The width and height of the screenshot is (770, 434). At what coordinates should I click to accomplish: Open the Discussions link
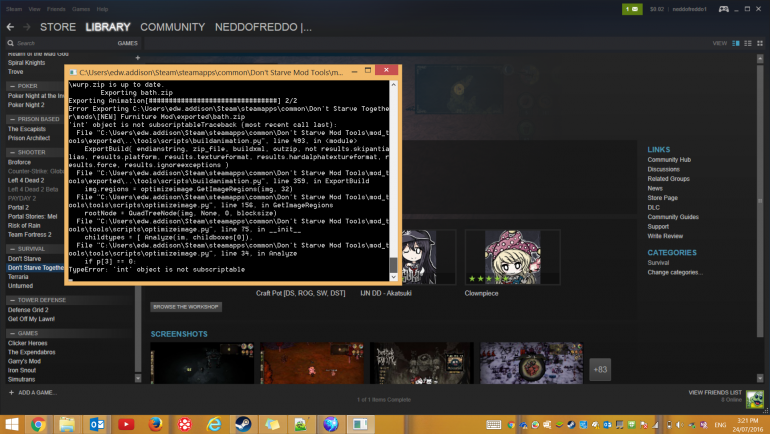click(663, 169)
